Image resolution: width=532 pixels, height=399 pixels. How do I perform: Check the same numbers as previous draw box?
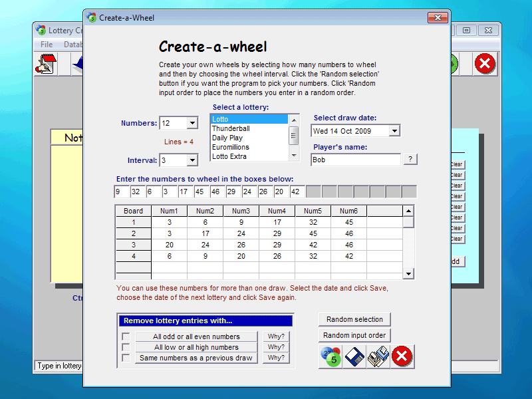click(125, 358)
